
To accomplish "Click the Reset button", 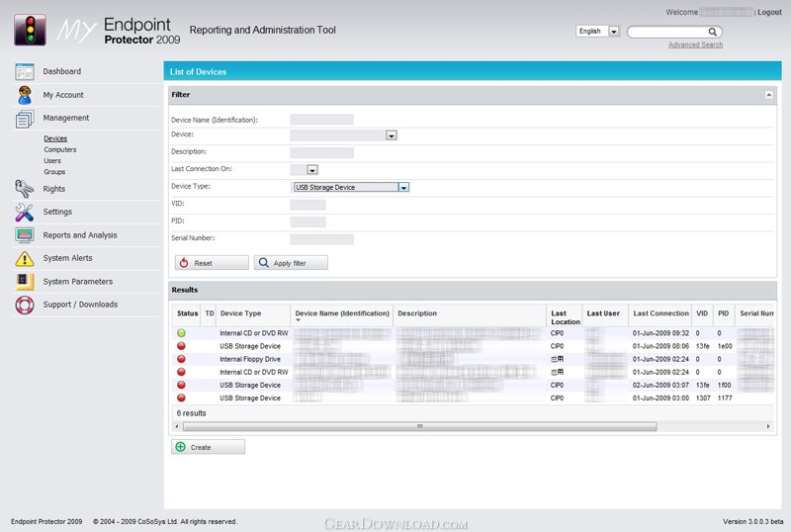I will (x=212, y=263).
